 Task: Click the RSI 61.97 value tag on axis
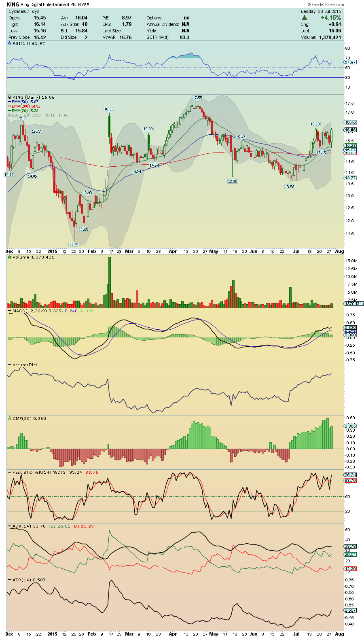[x=350, y=62]
